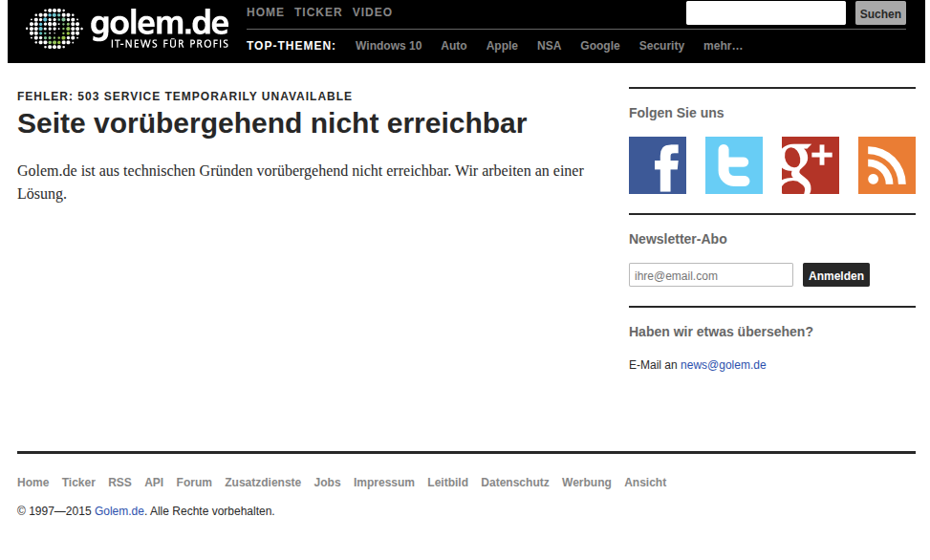Open Home link in footer
Viewport: 930px width, 560px height.
(x=33, y=483)
